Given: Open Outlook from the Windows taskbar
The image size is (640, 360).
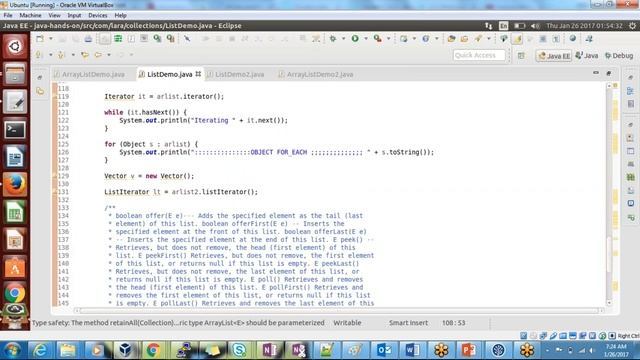Looking at the screenshot, I should [x=384, y=350].
